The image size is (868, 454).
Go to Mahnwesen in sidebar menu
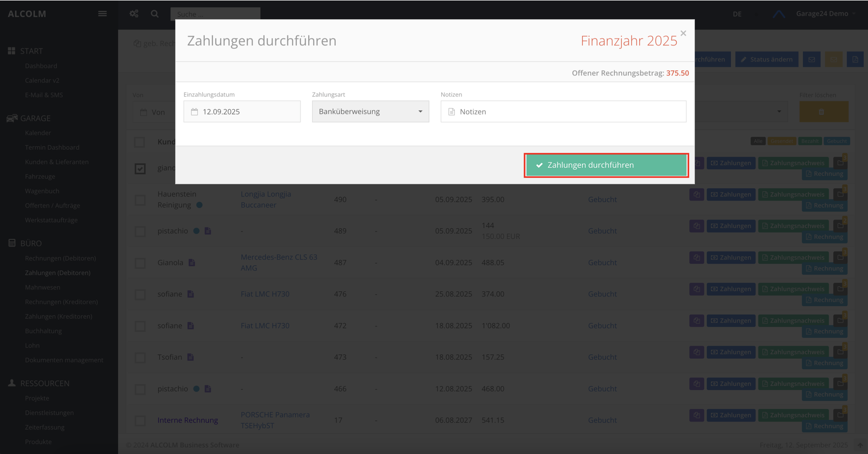tap(43, 287)
